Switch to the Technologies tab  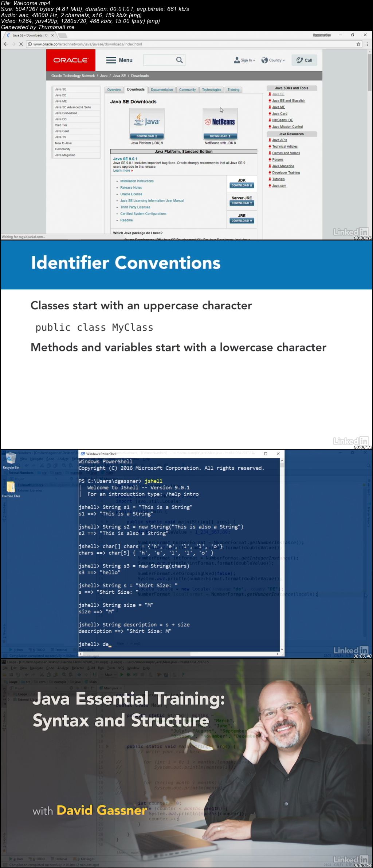212,90
